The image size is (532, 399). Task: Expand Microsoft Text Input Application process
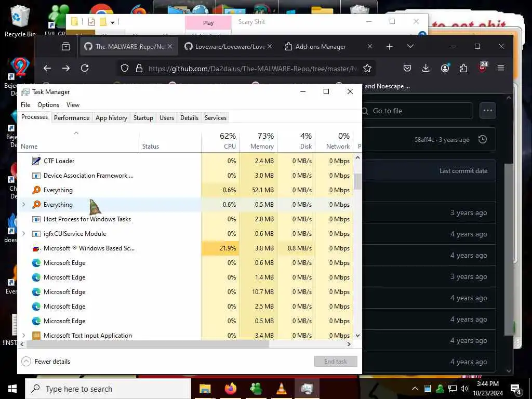click(x=24, y=336)
